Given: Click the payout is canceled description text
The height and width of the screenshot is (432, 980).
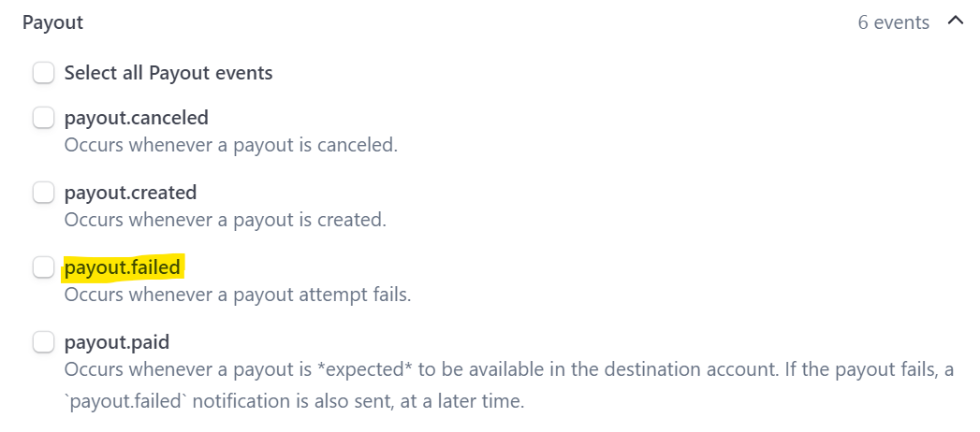Looking at the screenshot, I should click(x=231, y=146).
